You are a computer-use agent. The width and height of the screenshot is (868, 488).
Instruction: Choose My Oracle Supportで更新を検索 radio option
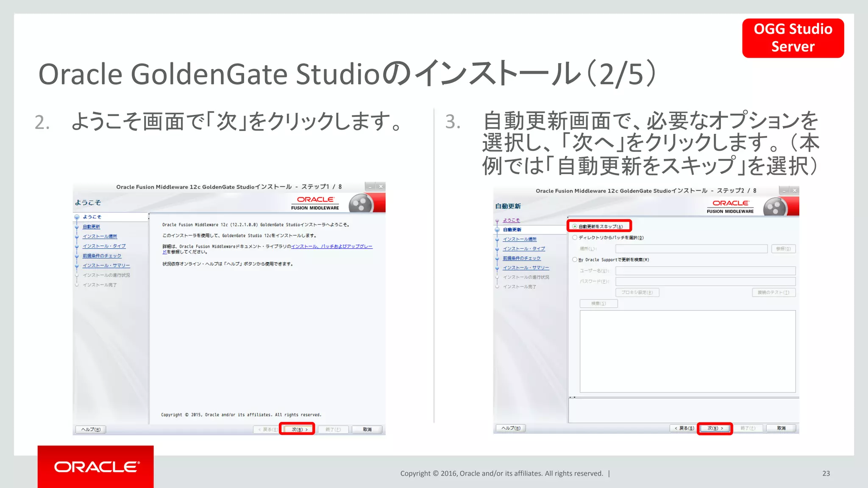[575, 260]
